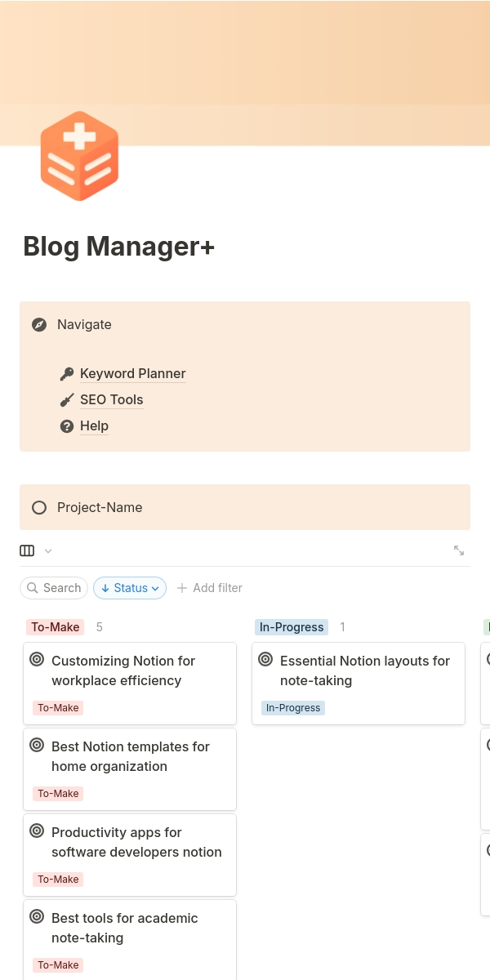Click the expand full-screen arrows icon
The height and width of the screenshot is (980, 490).
[x=459, y=550]
